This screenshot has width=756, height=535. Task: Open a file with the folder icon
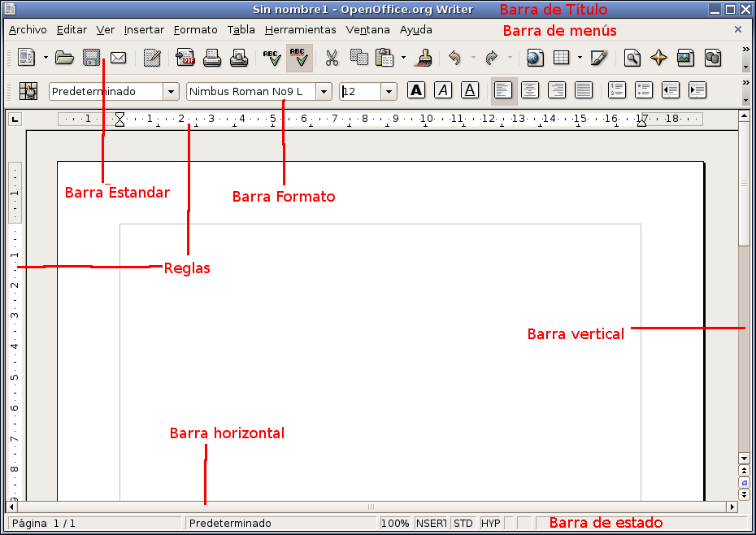point(64,58)
